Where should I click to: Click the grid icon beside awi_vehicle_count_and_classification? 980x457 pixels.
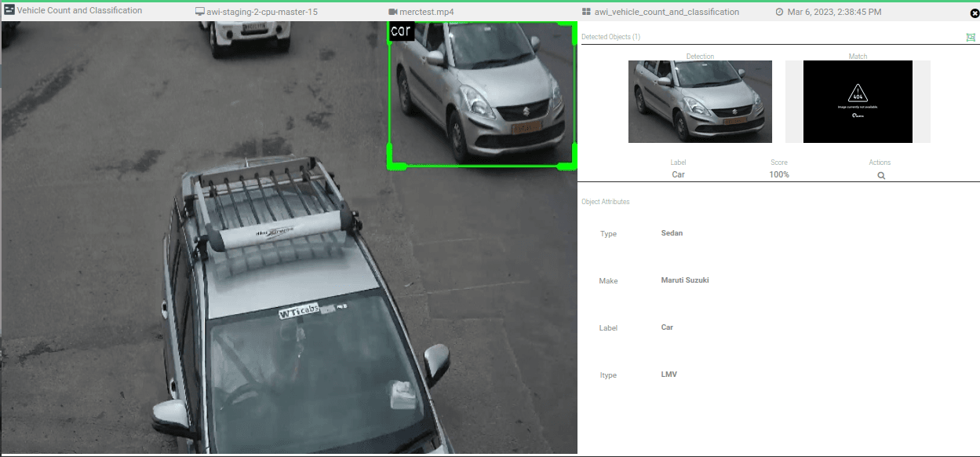tap(586, 13)
